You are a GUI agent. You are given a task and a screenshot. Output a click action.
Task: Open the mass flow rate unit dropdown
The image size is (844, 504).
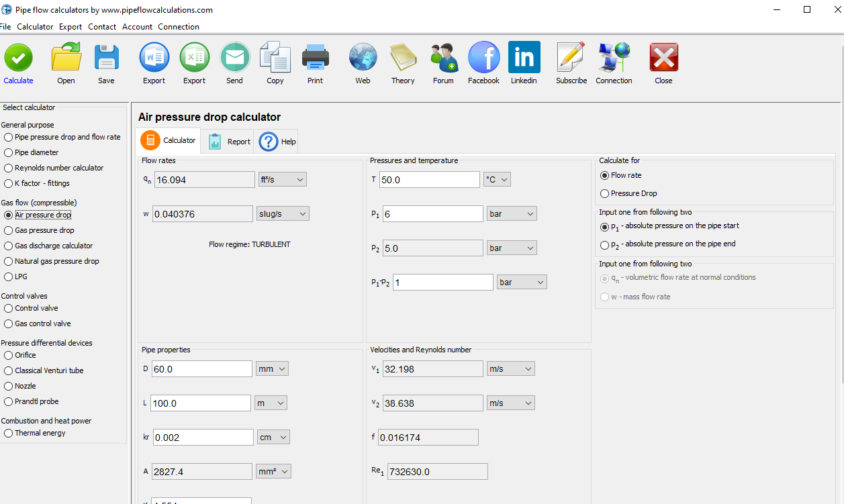[282, 213]
